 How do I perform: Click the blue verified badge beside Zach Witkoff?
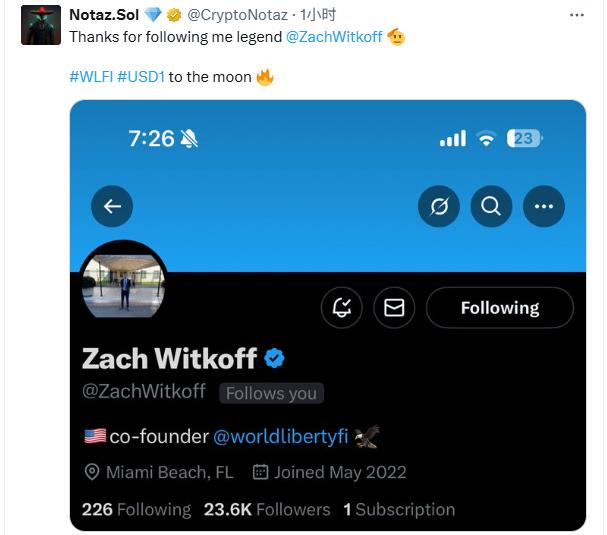(274, 358)
